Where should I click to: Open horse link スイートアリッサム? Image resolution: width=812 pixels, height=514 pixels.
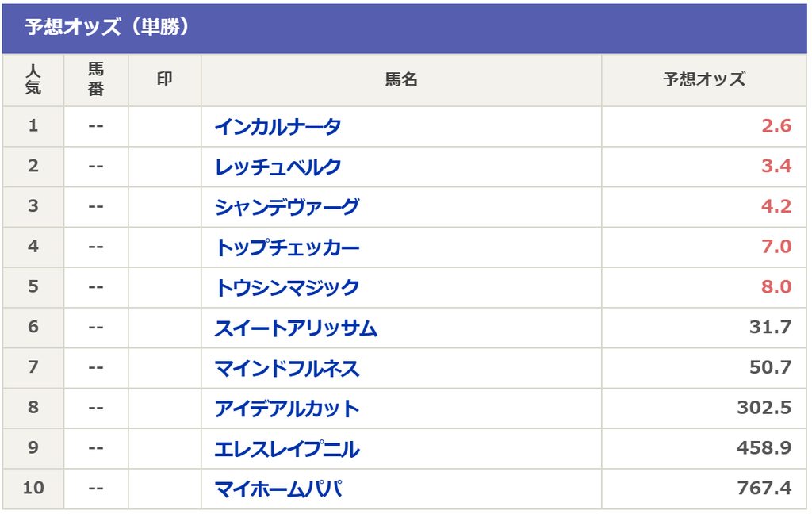296,328
